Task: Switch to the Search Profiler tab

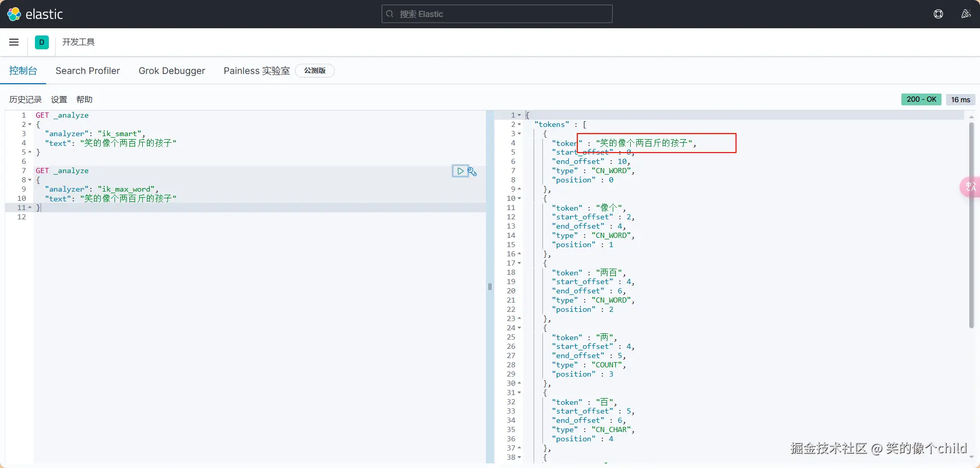Action: click(88, 71)
